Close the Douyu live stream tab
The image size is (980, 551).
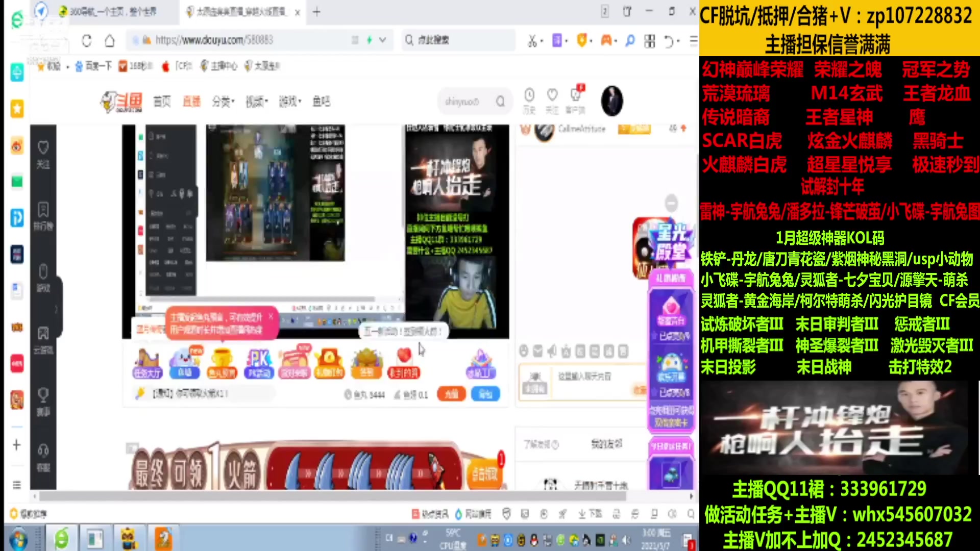[298, 12]
